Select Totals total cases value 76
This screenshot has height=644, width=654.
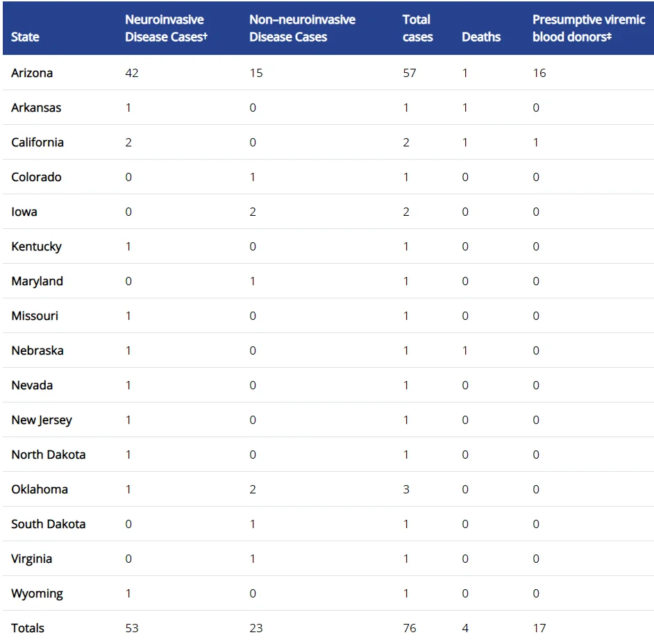point(410,628)
